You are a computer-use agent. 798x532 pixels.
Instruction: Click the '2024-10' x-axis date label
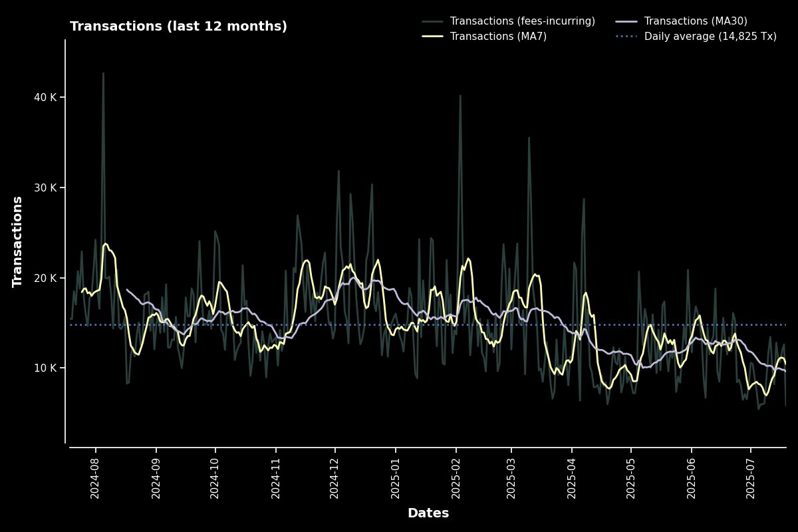coord(214,477)
